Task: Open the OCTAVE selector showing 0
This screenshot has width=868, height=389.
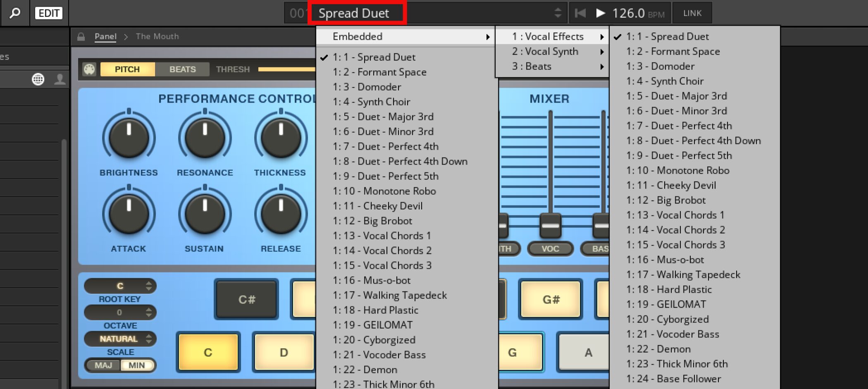Action: [x=120, y=312]
